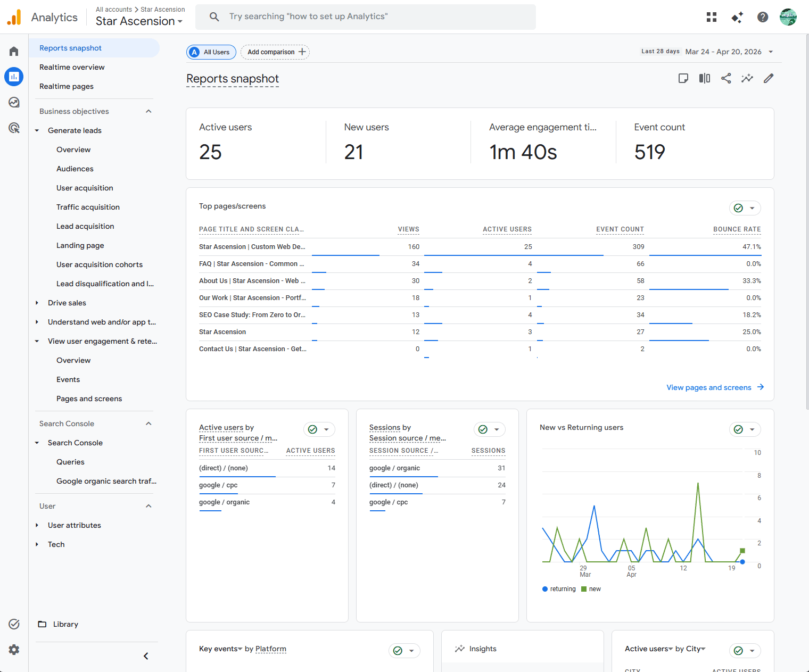Open the Google apps grid icon

(712, 17)
